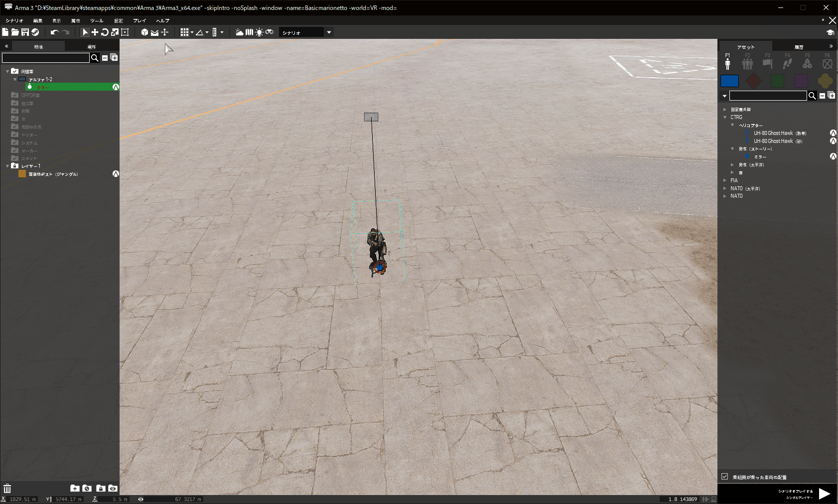This screenshot has height=504, width=838.
Task: Switch to the 履歴 tab
Action: click(800, 46)
